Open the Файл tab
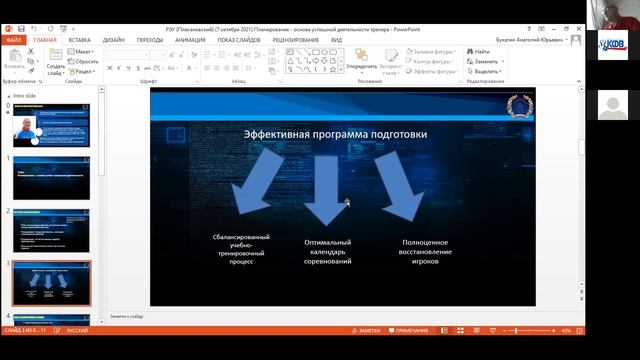 coord(14,40)
